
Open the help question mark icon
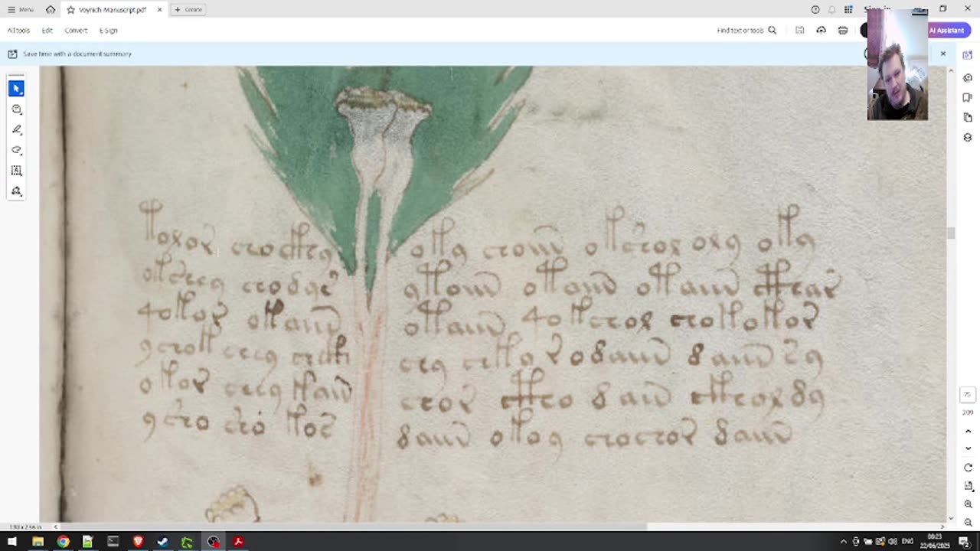pos(815,9)
